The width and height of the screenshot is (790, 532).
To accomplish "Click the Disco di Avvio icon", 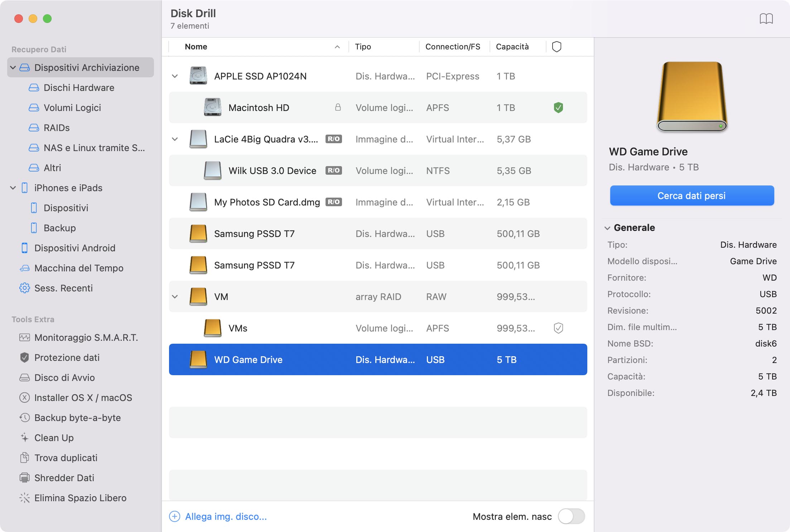I will click(24, 378).
